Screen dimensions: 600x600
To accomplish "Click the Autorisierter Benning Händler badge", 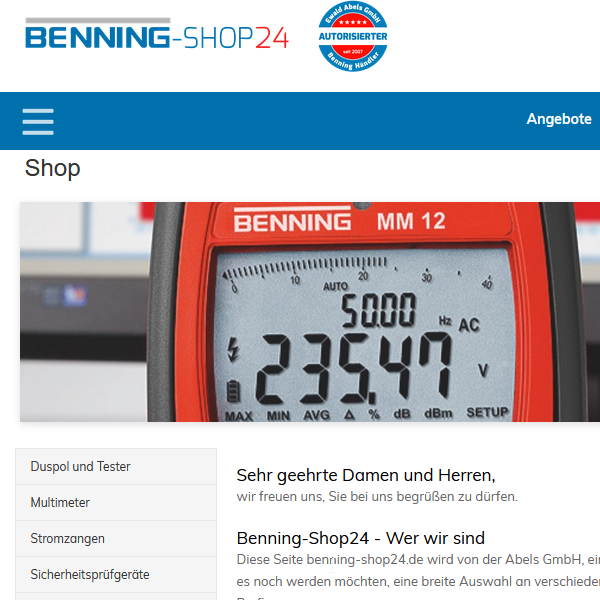I will coord(352,36).
